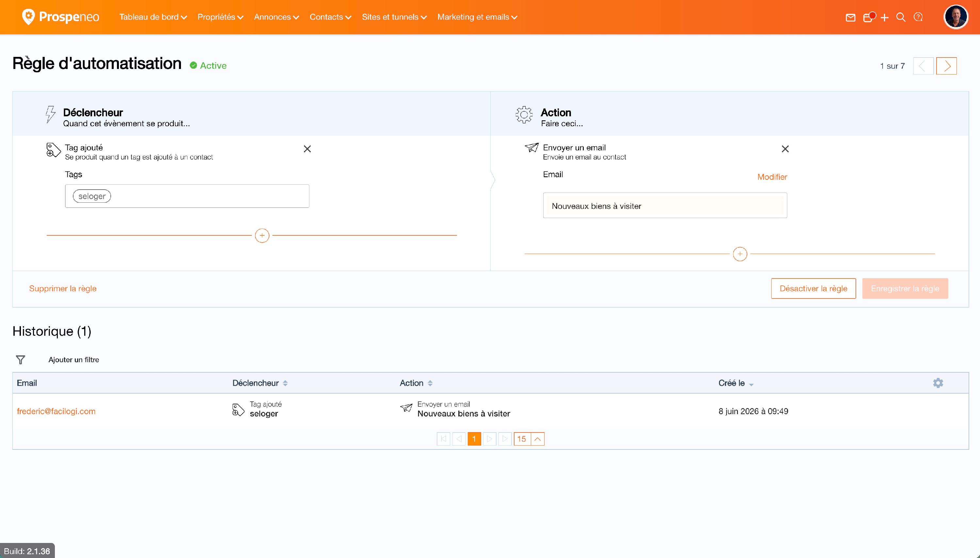Remove the Envoyer un email action
Image resolution: width=980 pixels, height=558 pixels.
coord(785,149)
